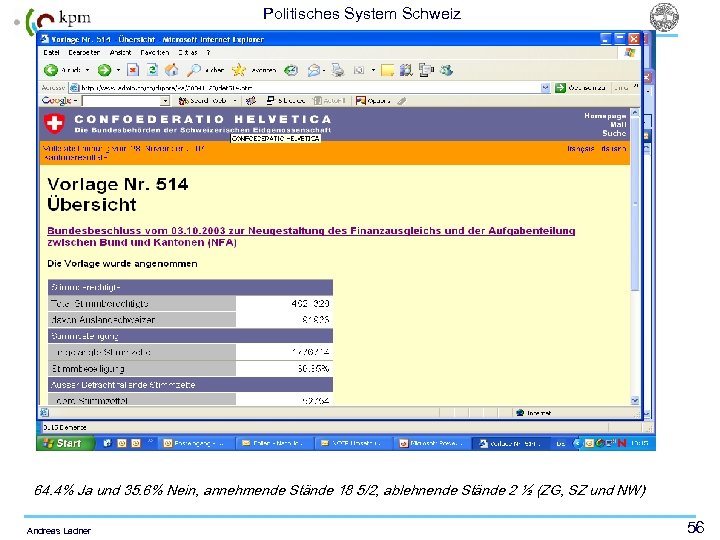This screenshot has height=540, width=720.
Task: Click the Research books toolbar icon
Action: pyautogui.click(x=406, y=70)
